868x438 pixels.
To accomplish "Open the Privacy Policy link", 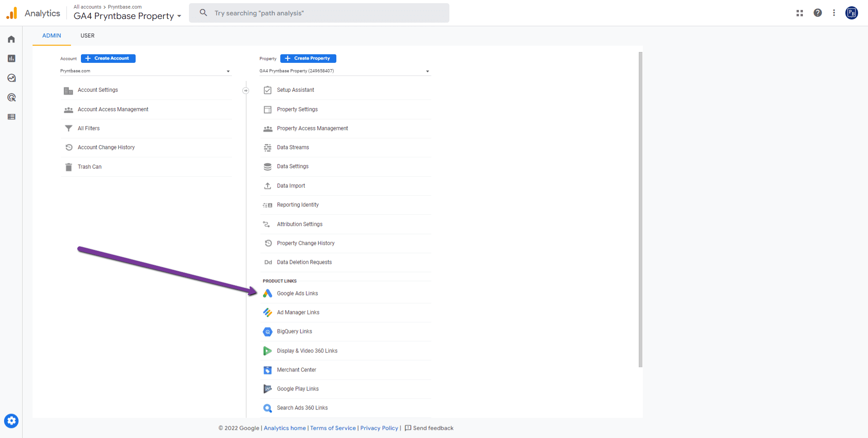I will coord(379,428).
